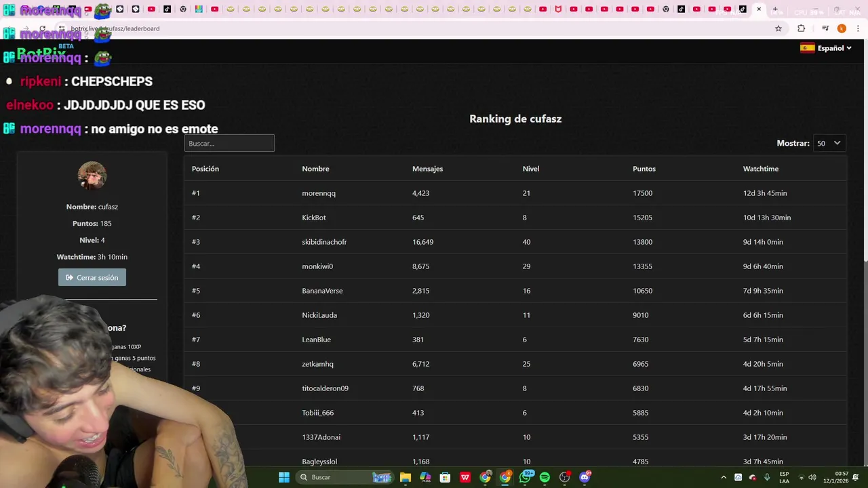
Task: Open the Chrome three-dot menu
Action: point(856,28)
